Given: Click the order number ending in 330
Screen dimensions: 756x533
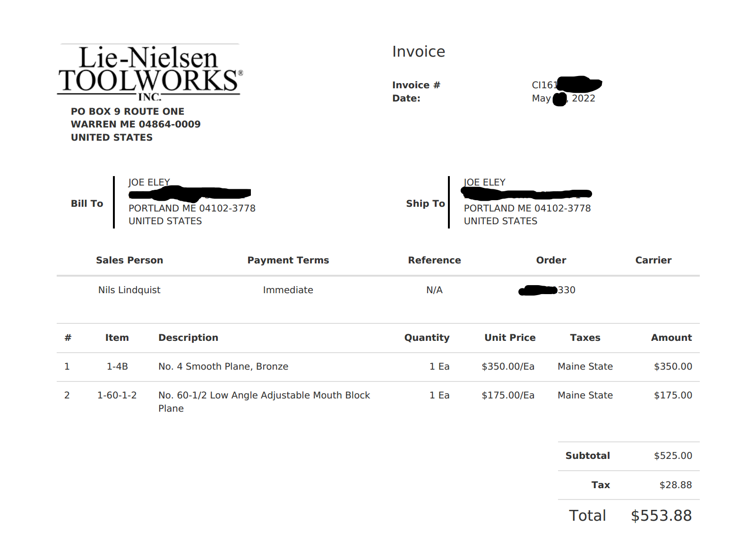Looking at the screenshot, I should 547,290.
